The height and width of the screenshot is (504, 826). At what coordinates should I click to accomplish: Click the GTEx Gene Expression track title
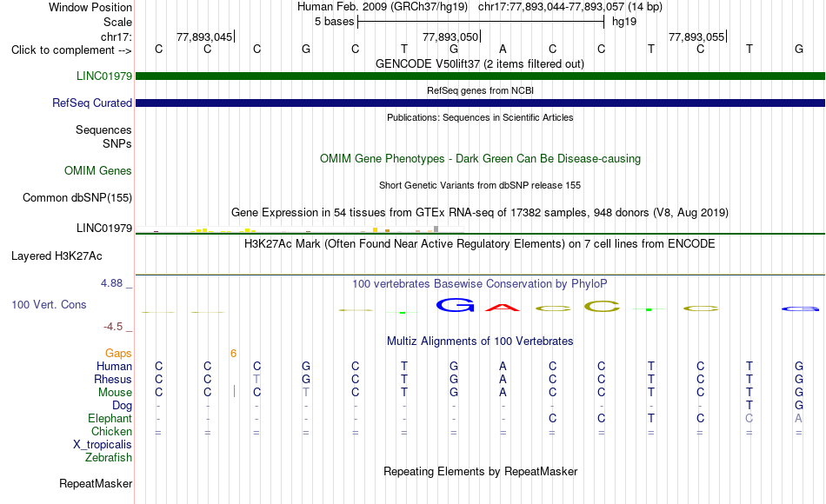[x=480, y=212]
